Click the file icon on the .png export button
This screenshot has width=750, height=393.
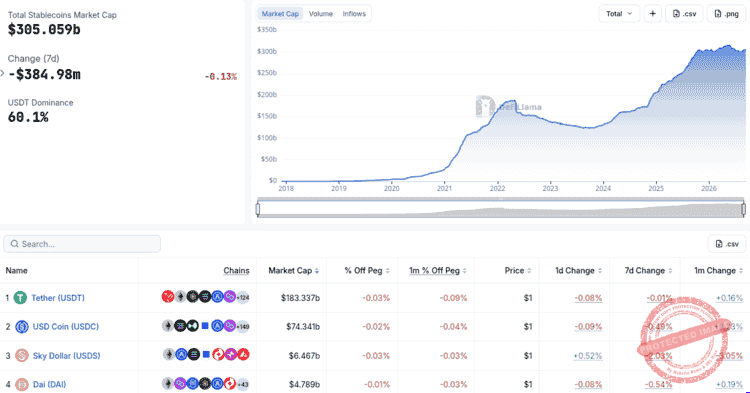pyautogui.click(x=717, y=14)
